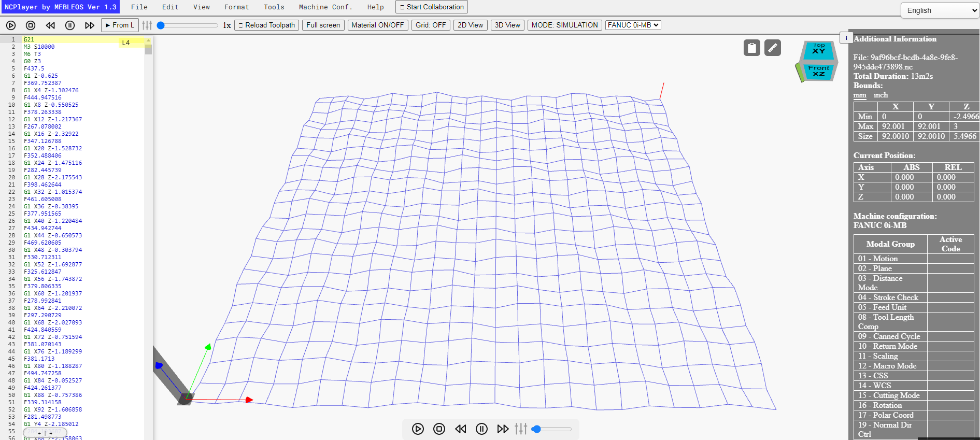Click the top toolbar Rewind icon
The image size is (980, 440).
50,25
